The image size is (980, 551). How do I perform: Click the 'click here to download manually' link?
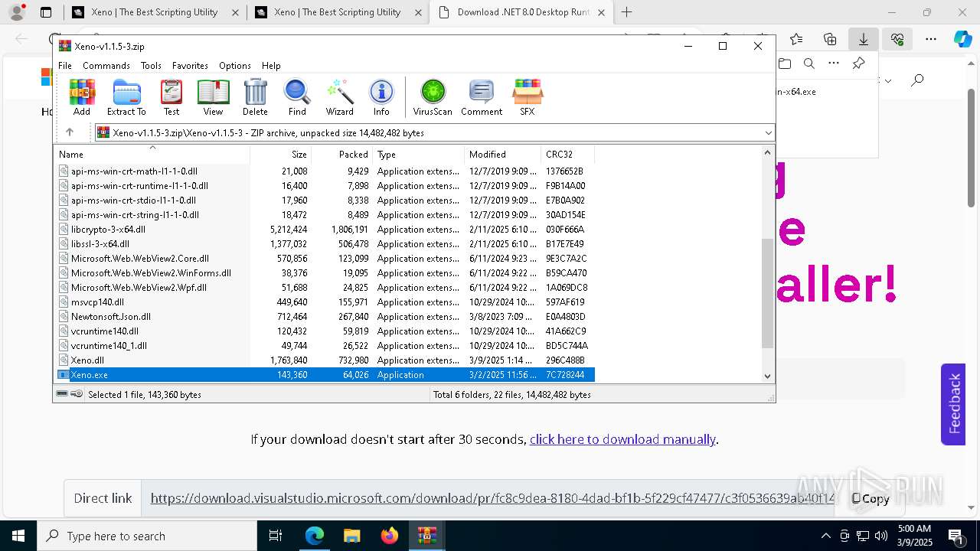point(622,439)
